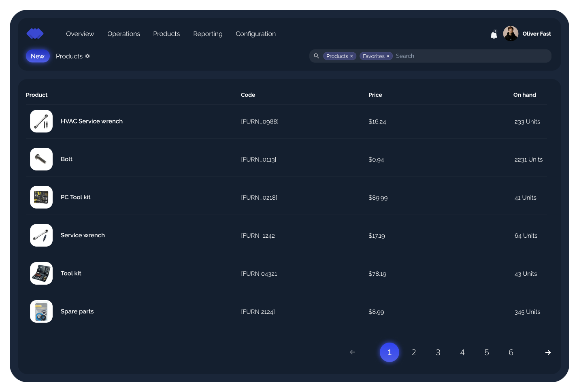
Task: Click code [FURN_0988]
Action: click(260, 121)
